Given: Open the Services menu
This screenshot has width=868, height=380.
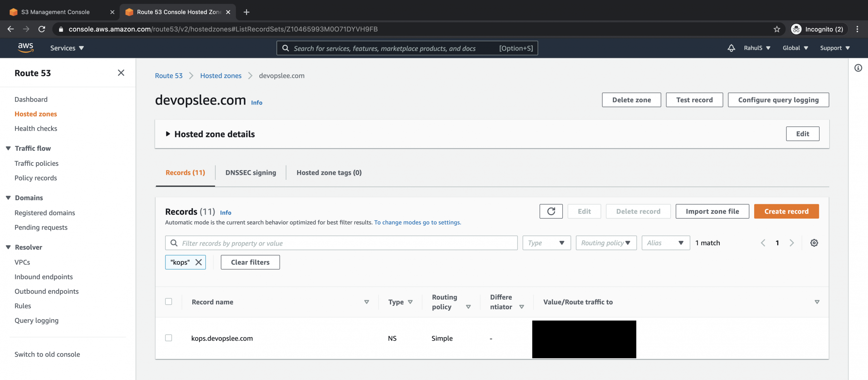Looking at the screenshot, I should click(x=67, y=48).
